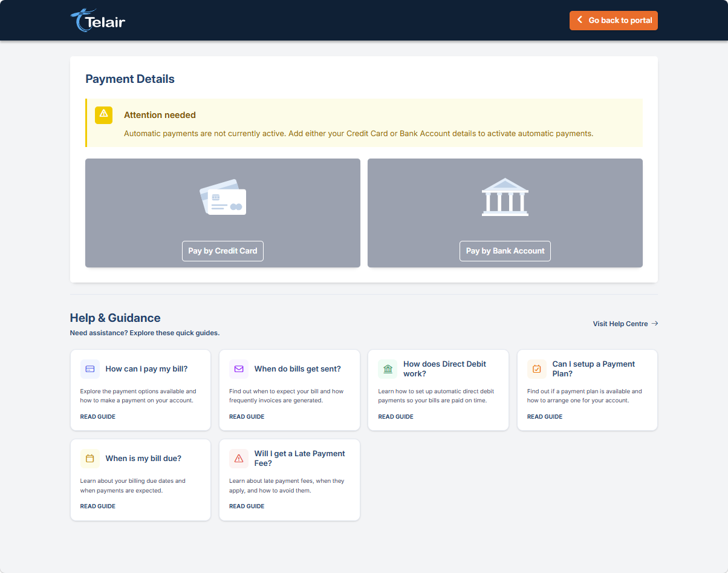Viewport: 728px width, 573px height.
Task: Open READ GUIDE for How can I pay my bill
Action: click(x=98, y=417)
